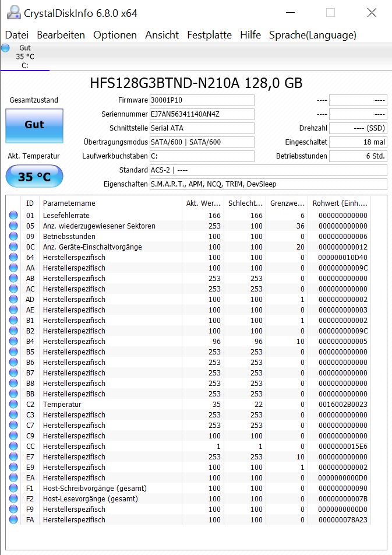This screenshot has width=392, height=555.
Task: Click status orb of row ID E9
Action: pos(13,467)
